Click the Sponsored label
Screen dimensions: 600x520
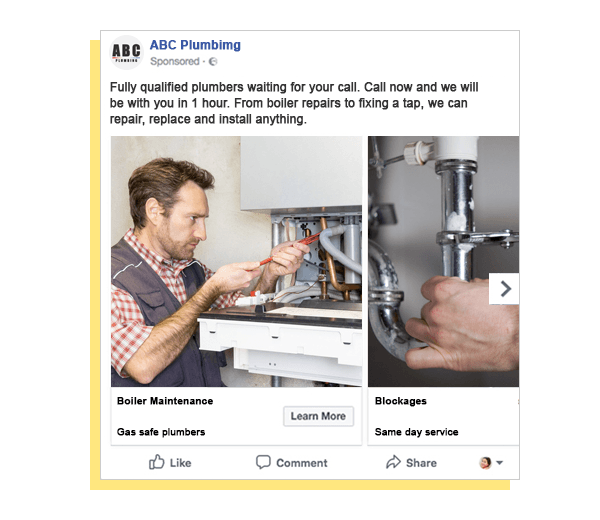coord(175,61)
